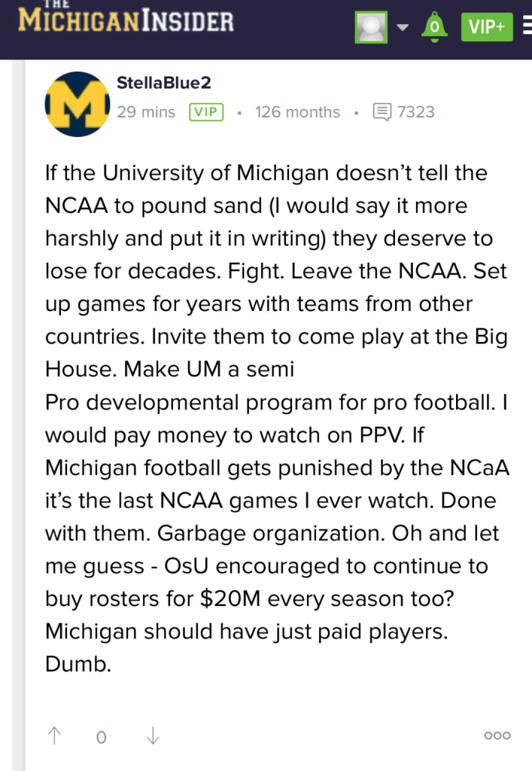This screenshot has width=532, height=771.
Task: Open the profile avatar in header
Action: [x=371, y=28]
